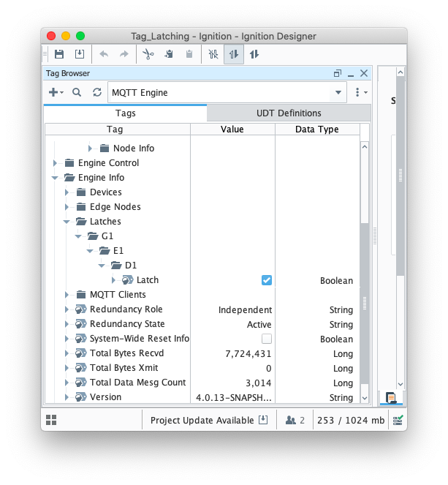Collapse the Engine Info folder
448x485 pixels.
click(x=55, y=178)
